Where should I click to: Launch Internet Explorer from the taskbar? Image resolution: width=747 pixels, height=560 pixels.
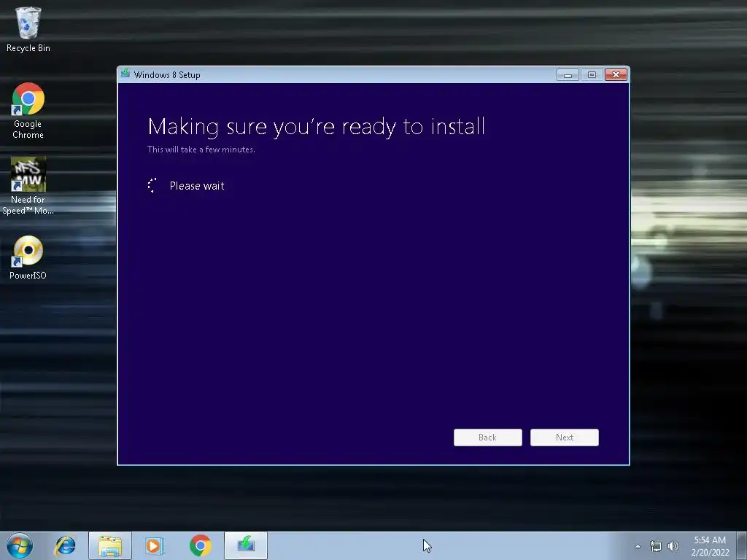click(65, 545)
